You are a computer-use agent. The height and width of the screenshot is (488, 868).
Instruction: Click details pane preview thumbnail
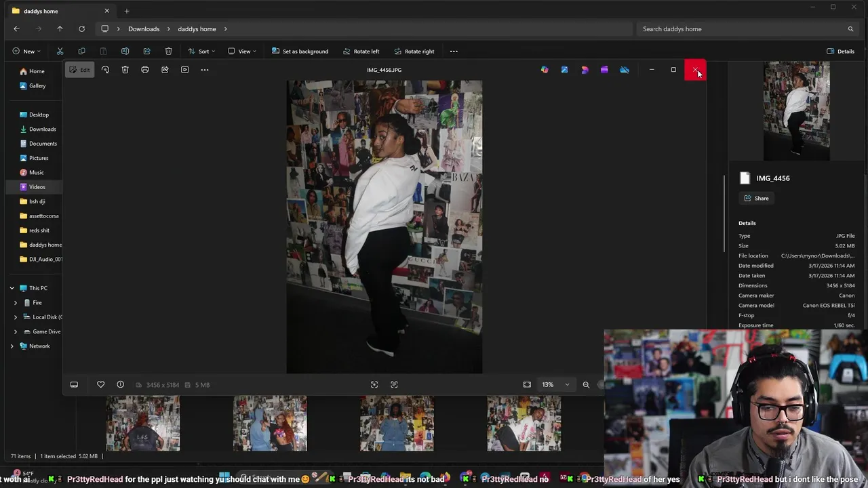(x=796, y=111)
